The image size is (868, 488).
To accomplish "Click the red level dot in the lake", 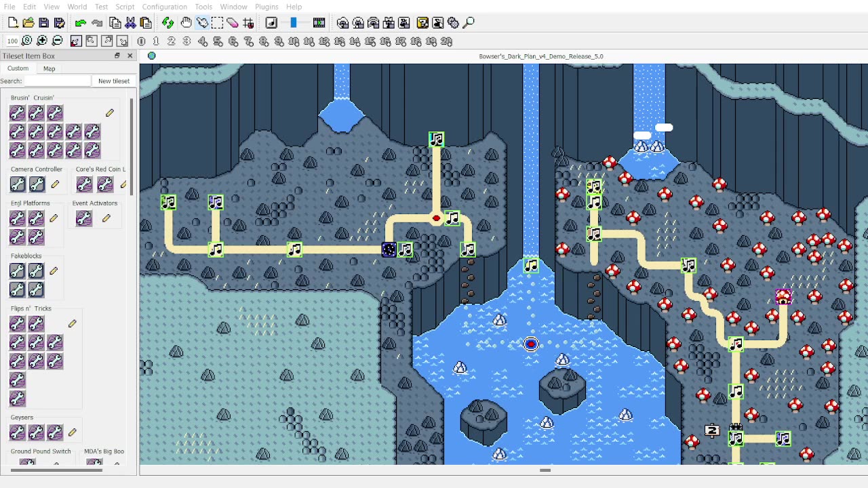I will pos(531,344).
